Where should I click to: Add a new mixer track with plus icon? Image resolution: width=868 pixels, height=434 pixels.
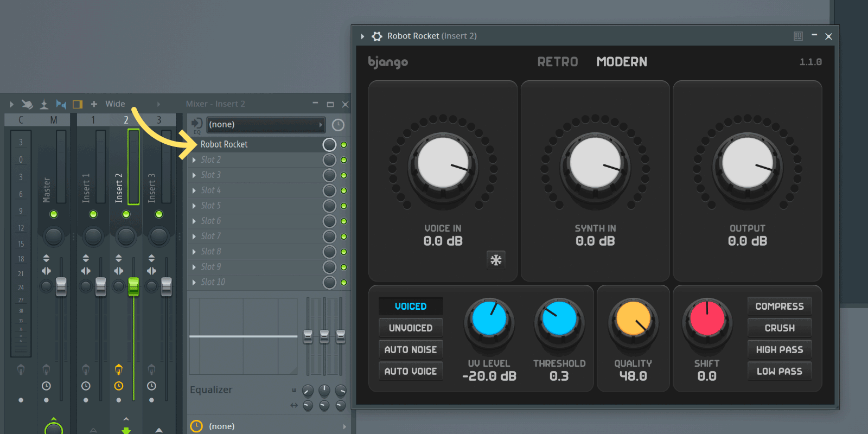[x=94, y=104]
